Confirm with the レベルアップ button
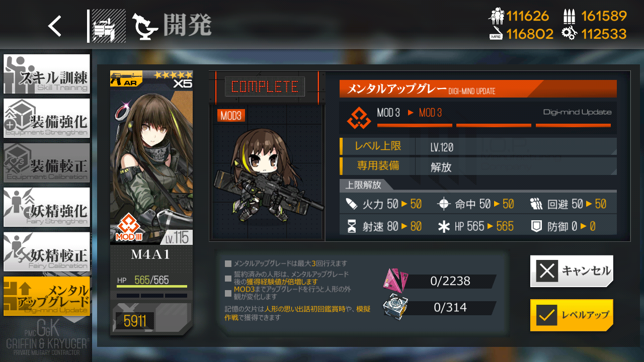This screenshot has width=644, height=362. pyautogui.click(x=572, y=315)
